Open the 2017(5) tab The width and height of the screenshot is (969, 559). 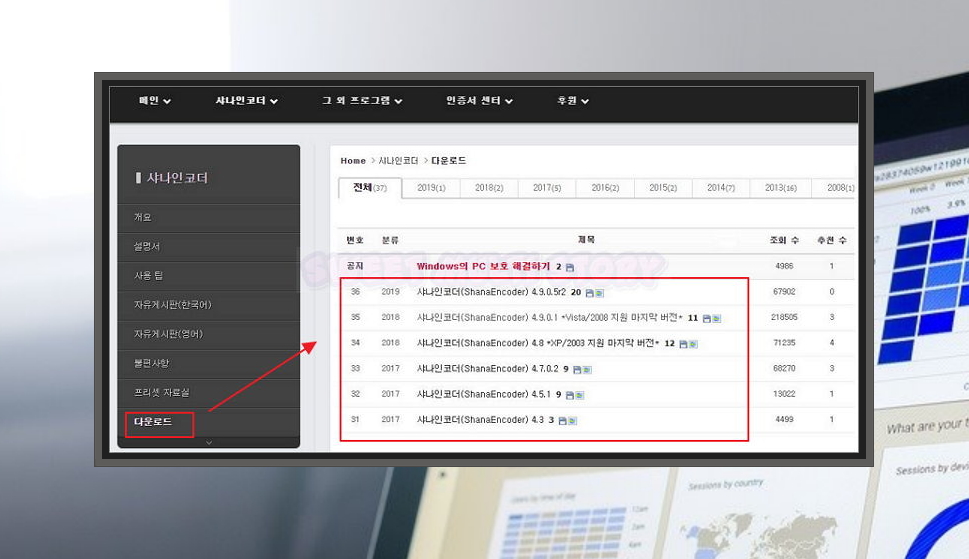[547, 188]
